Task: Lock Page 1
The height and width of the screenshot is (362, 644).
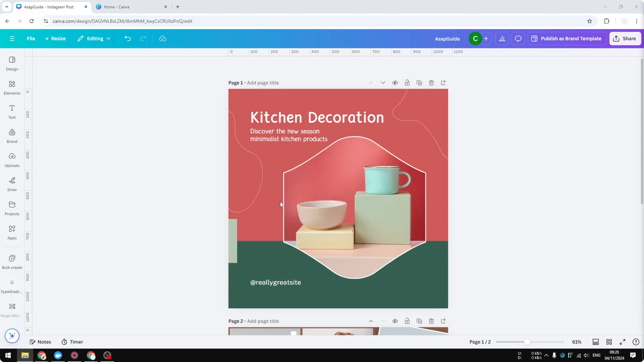Action: [x=407, y=82]
